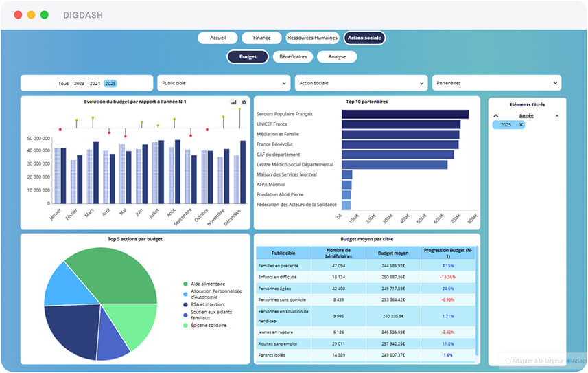Select the Parents isolés row
This screenshot has height=373, width=588.
[366, 355]
